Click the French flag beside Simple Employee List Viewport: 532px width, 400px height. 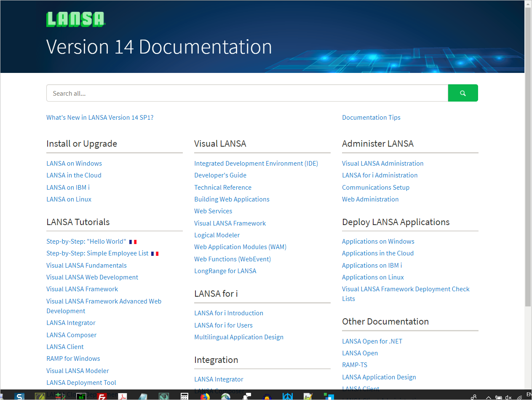tap(155, 254)
